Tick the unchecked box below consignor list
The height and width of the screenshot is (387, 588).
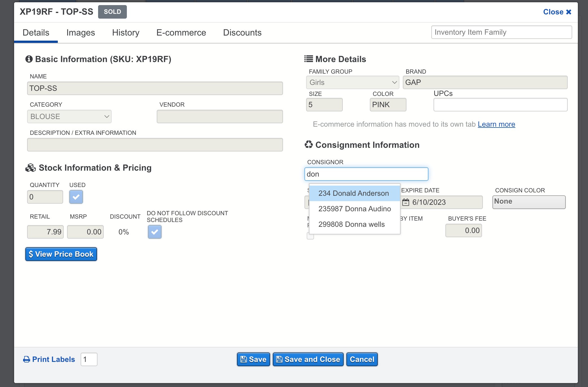[310, 236]
